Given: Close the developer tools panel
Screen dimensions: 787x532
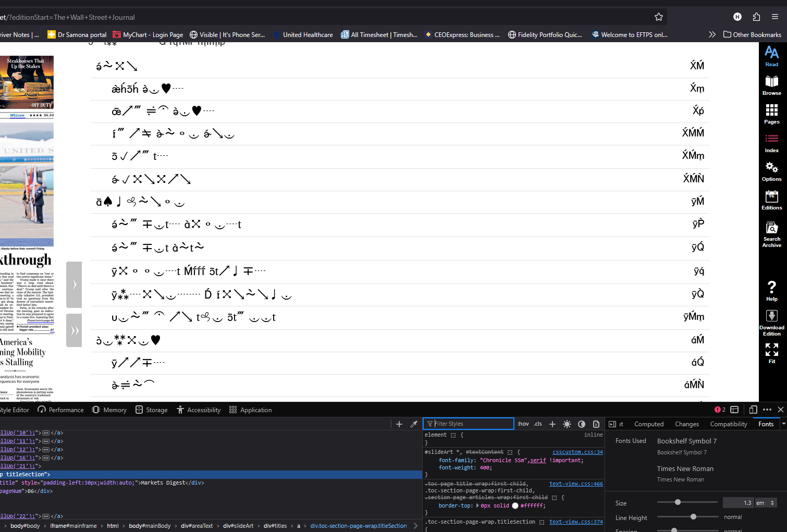Looking at the screenshot, I should point(781,410).
